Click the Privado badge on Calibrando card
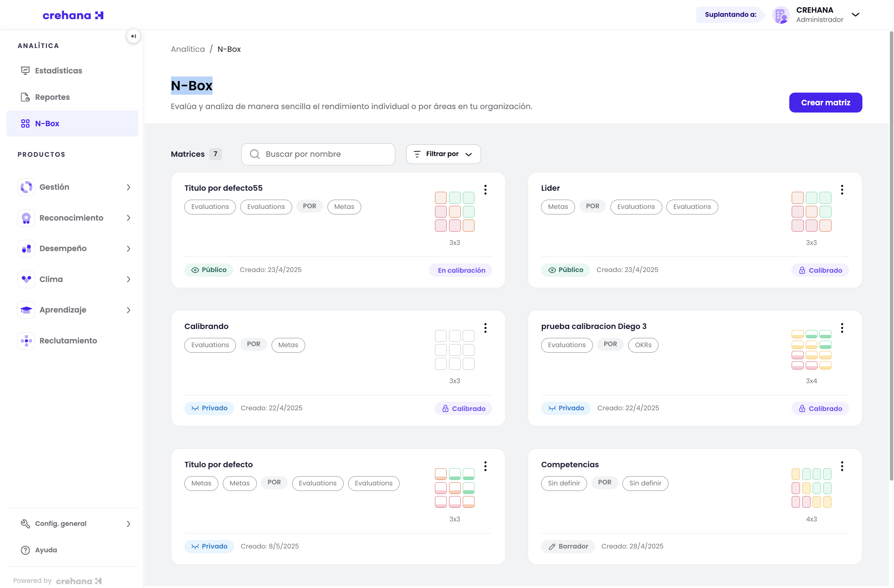The width and height of the screenshot is (894, 588). tap(209, 408)
